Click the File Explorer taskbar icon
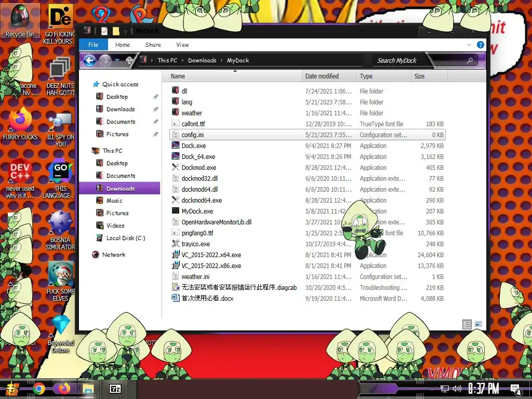 click(88, 389)
